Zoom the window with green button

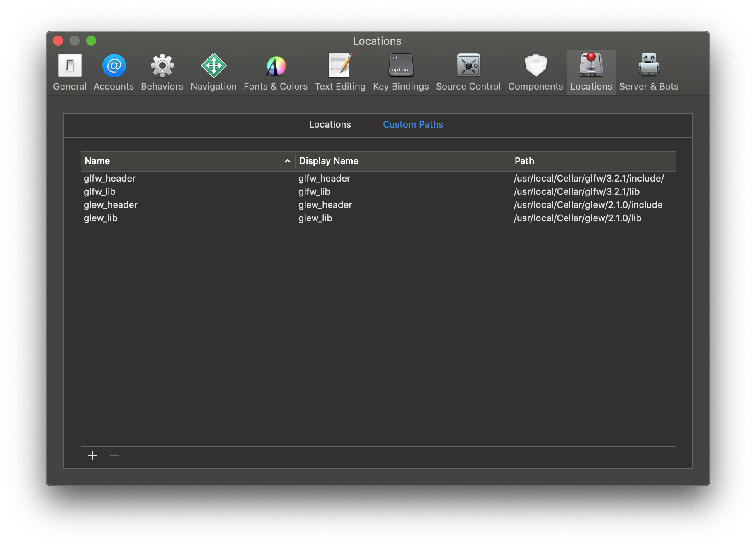tap(91, 41)
